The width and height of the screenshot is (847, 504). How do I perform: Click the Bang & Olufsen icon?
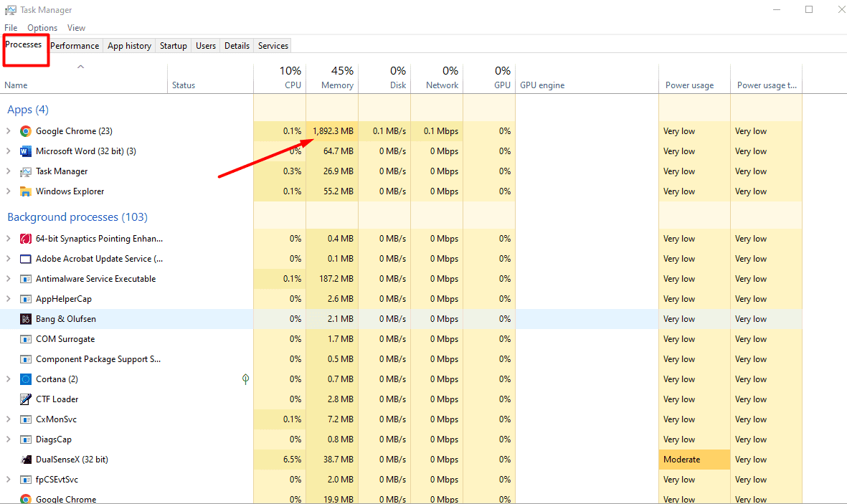tap(27, 318)
